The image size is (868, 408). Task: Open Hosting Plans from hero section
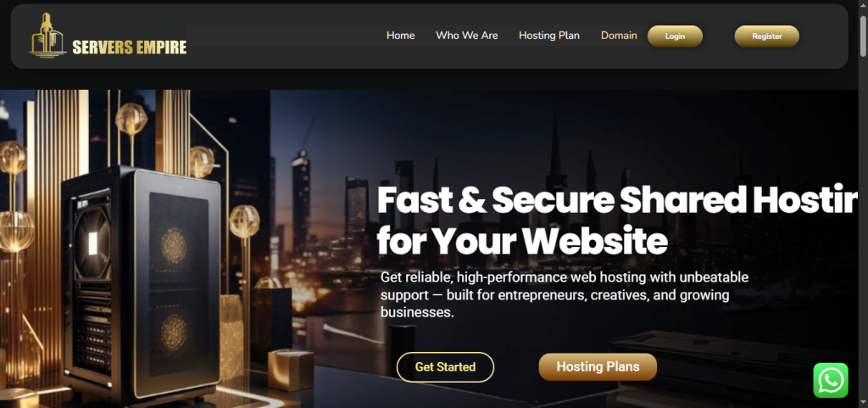(598, 367)
